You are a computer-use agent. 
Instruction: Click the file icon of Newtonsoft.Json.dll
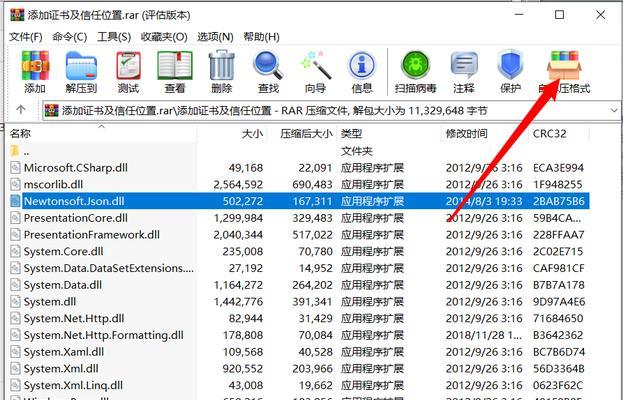click(x=15, y=201)
